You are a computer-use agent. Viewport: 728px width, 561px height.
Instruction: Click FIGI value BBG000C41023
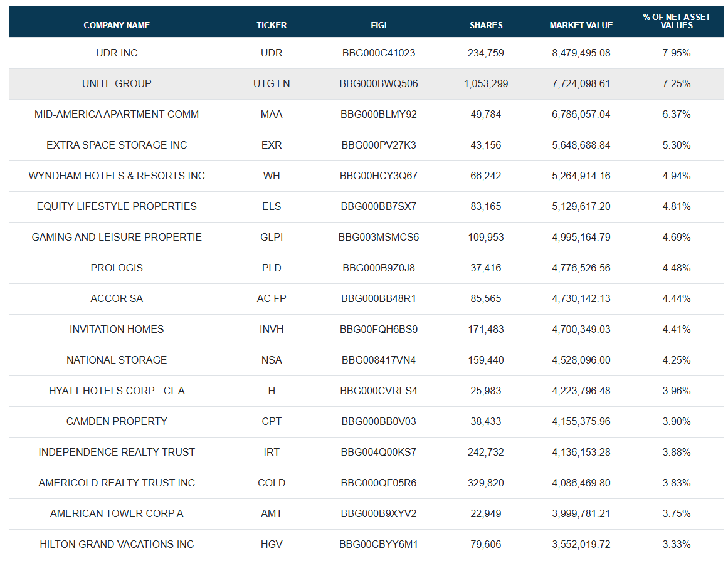[x=378, y=53]
